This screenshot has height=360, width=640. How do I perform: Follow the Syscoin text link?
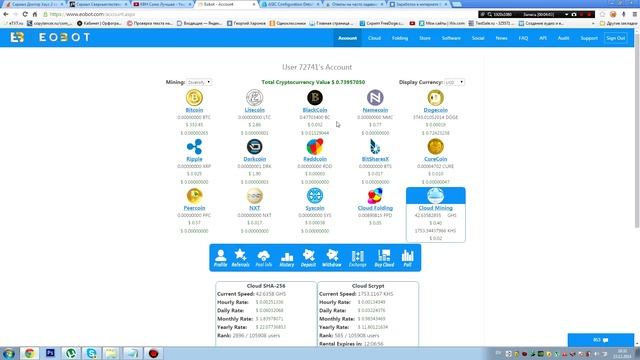point(315,208)
